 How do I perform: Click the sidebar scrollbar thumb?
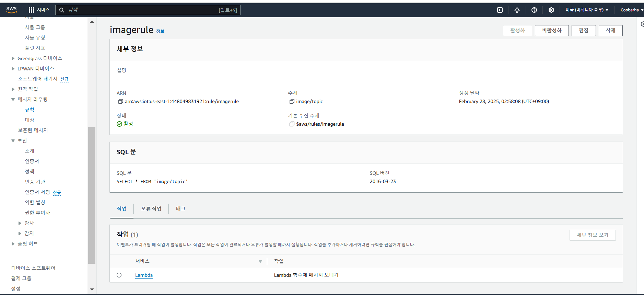click(92, 195)
